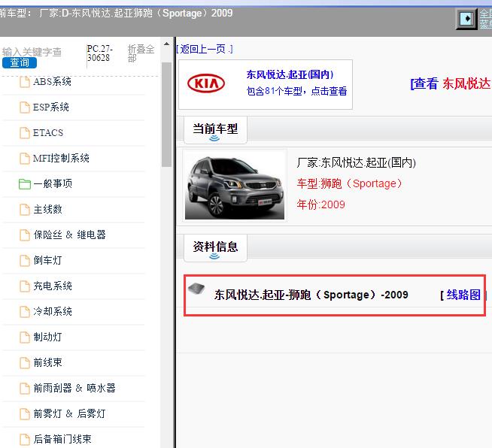Image resolution: width=492 pixels, height=448 pixels.
Task: Click the 前线束 document icon
Action: pos(25,363)
